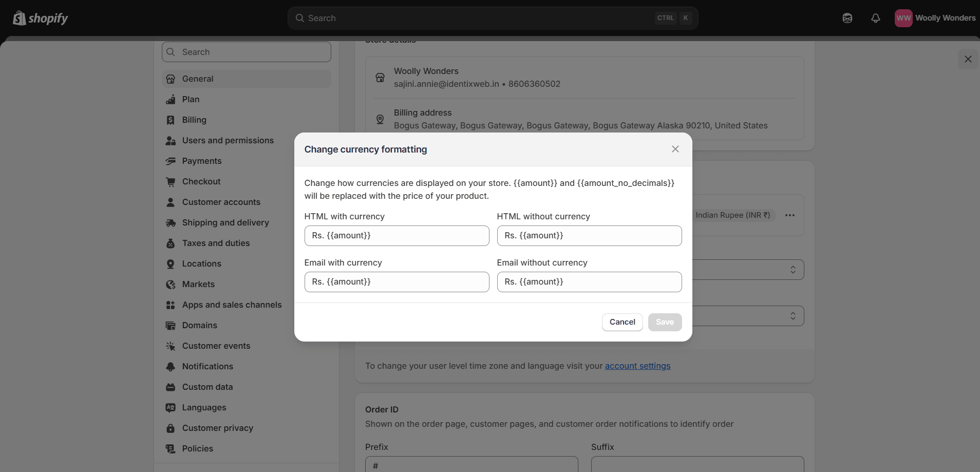980x472 pixels.
Task: Open Apps and sales channels settings
Action: tap(247, 305)
